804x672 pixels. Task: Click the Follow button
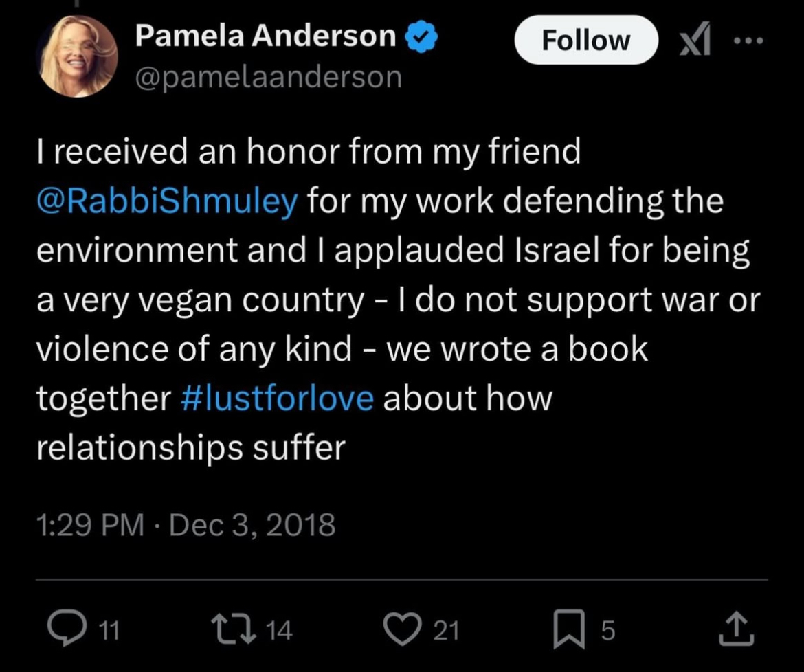point(586,40)
